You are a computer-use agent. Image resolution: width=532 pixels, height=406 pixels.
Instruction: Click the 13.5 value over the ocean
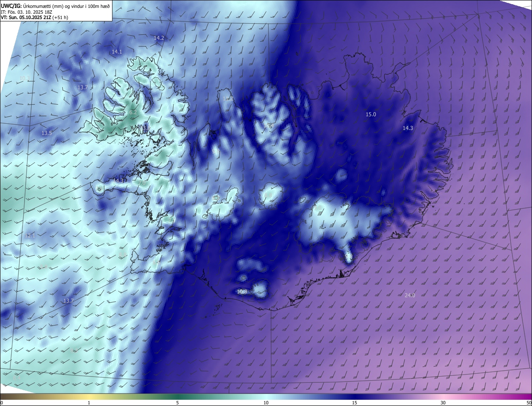47,133
